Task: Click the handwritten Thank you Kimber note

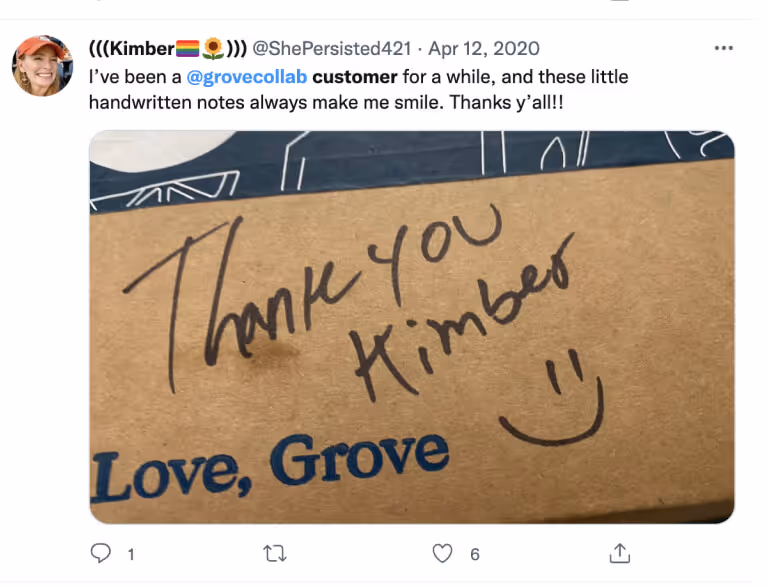Action: [349, 304]
